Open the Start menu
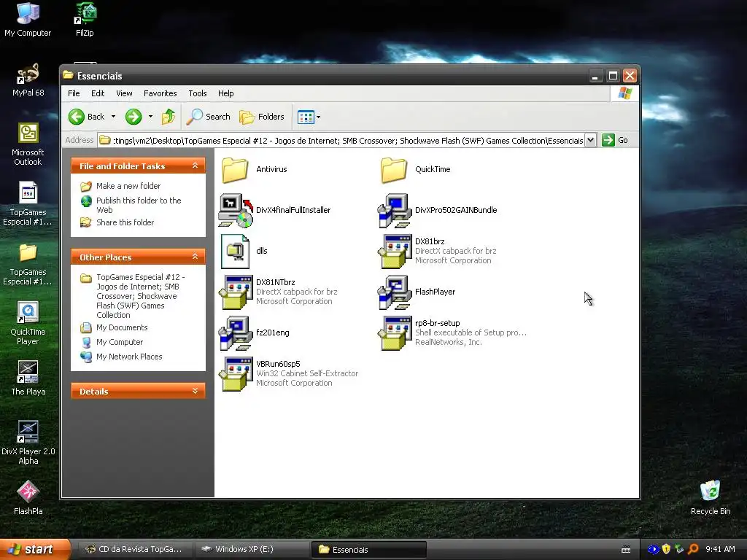 tap(34, 550)
